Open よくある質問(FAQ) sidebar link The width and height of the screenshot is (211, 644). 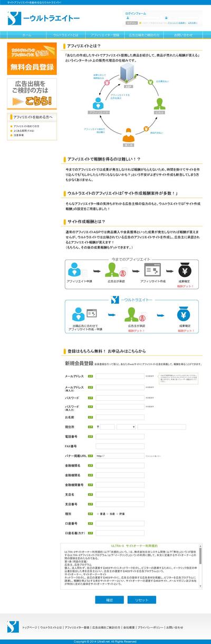(x=24, y=131)
